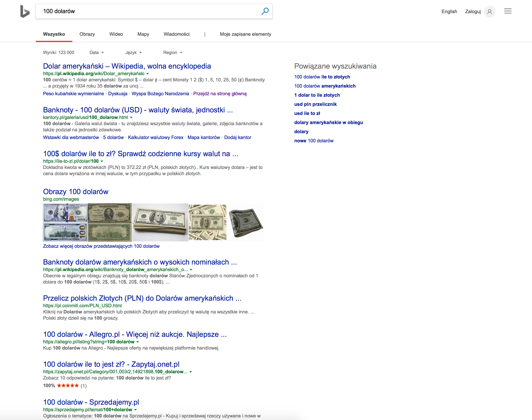Viewport: 532px width, 420px height.
Task: Click related search usd pln przelicznik
Action: point(315,104)
